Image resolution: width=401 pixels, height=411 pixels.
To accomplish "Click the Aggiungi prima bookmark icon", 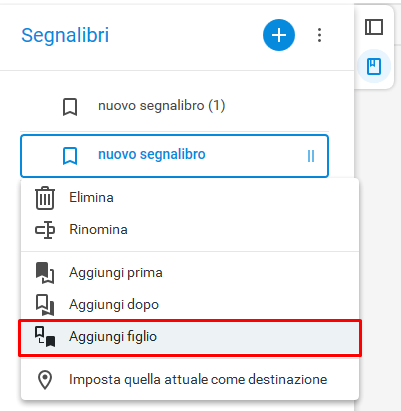I will [45, 273].
